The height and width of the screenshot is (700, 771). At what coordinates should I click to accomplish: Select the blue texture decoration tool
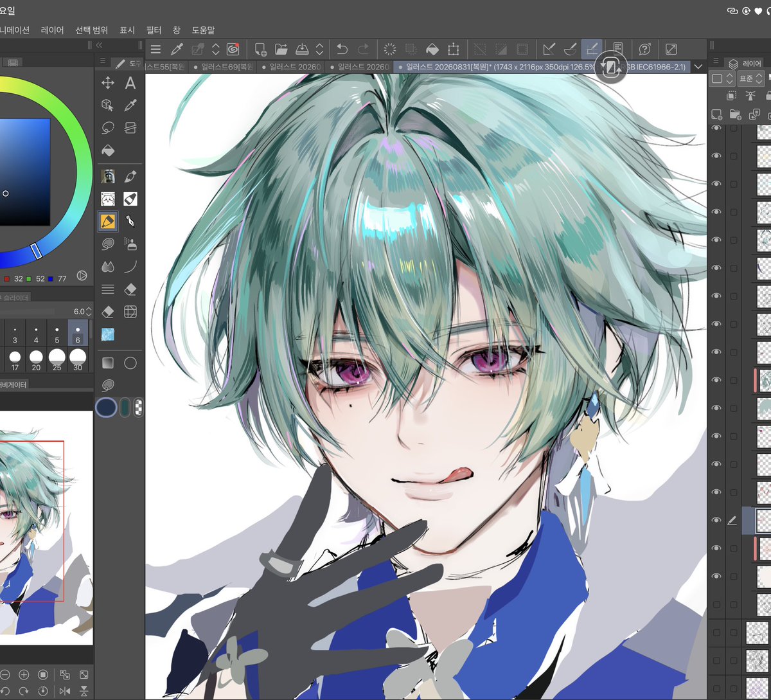(x=108, y=335)
